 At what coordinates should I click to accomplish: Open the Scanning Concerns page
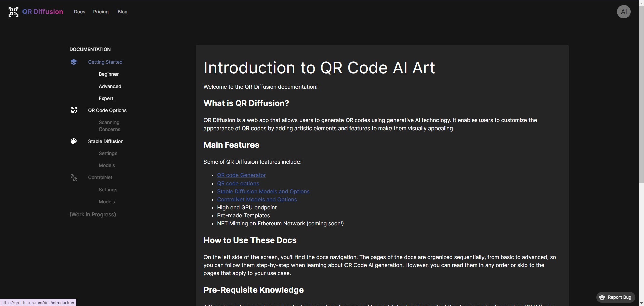click(x=109, y=126)
